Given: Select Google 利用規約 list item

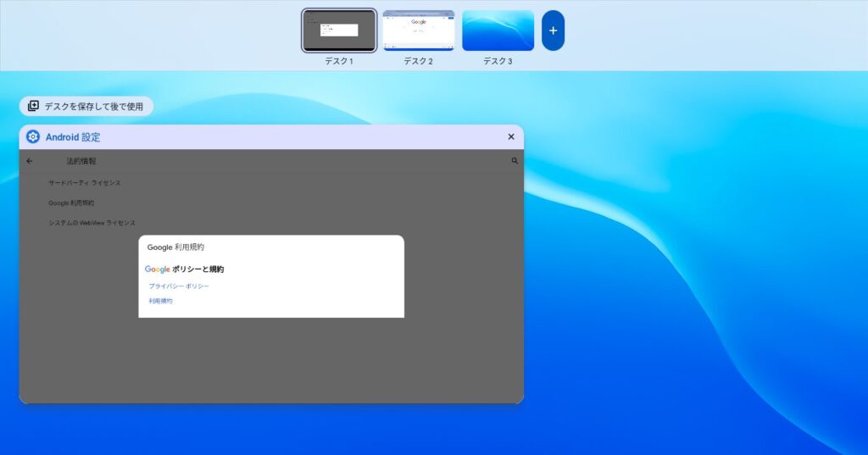Looking at the screenshot, I should tap(72, 203).
